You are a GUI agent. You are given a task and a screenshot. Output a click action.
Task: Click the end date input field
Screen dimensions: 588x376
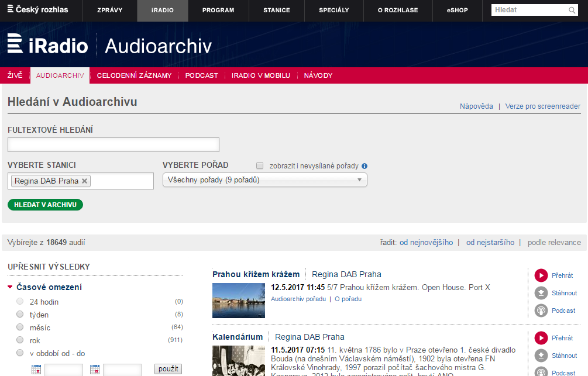point(122,369)
